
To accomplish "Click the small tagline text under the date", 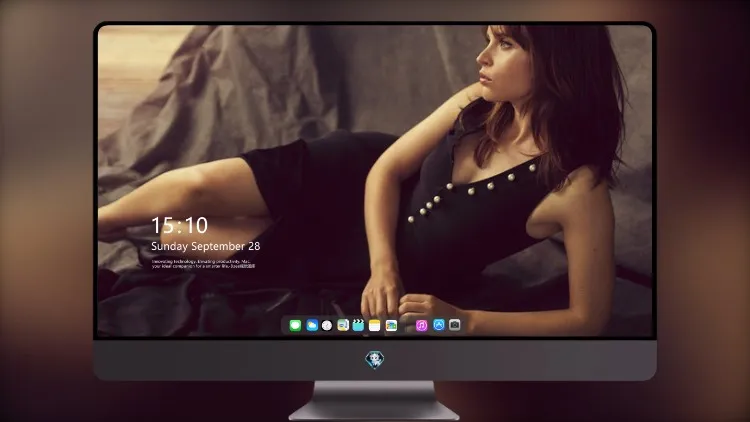I will pos(203,264).
